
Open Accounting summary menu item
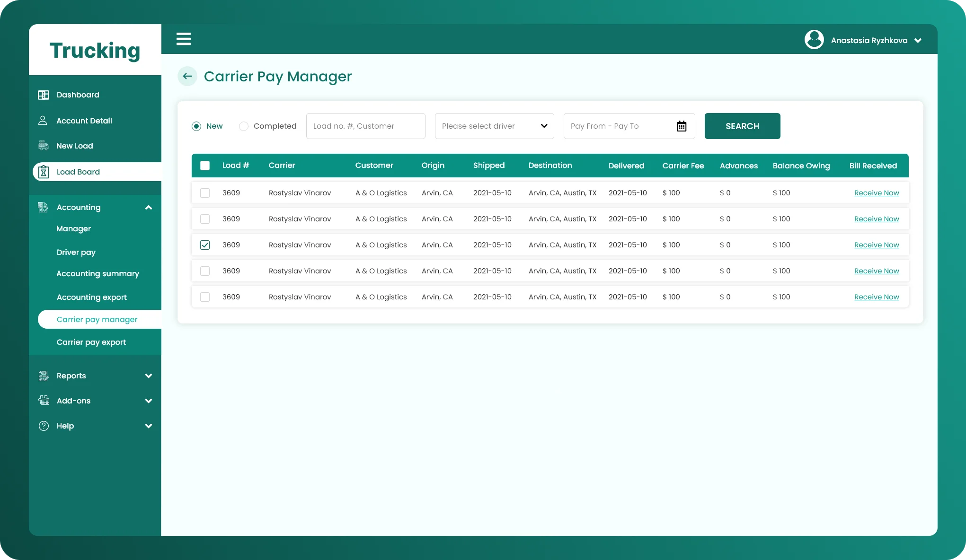[97, 273]
